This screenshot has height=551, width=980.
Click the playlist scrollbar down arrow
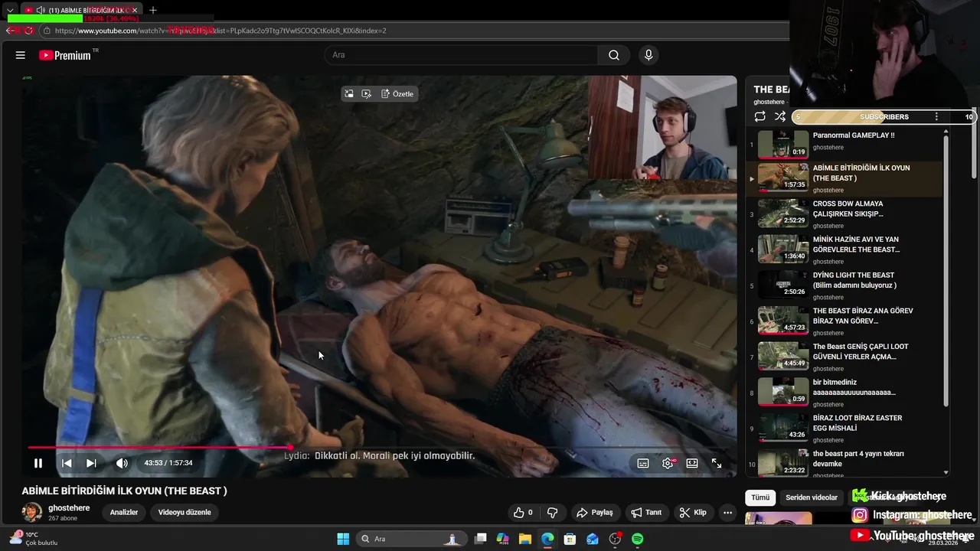click(x=946, y=472)
